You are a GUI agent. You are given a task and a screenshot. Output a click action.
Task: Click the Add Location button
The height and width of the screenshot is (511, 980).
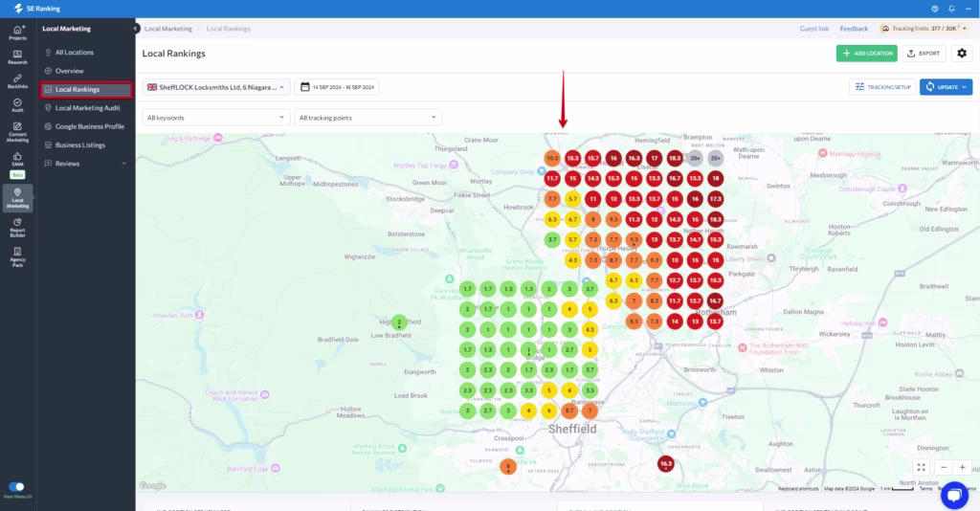(866, 54)
